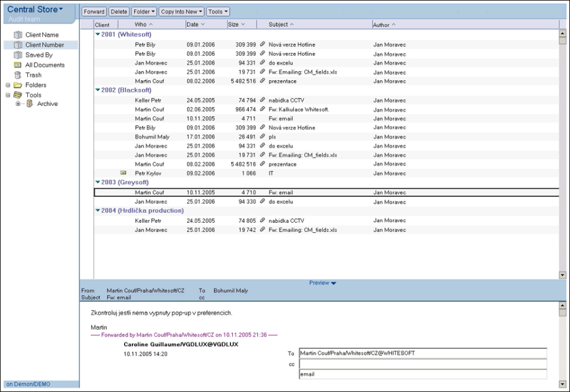Collapse the 2001 (Whitesoft) group

coord(98,34)
